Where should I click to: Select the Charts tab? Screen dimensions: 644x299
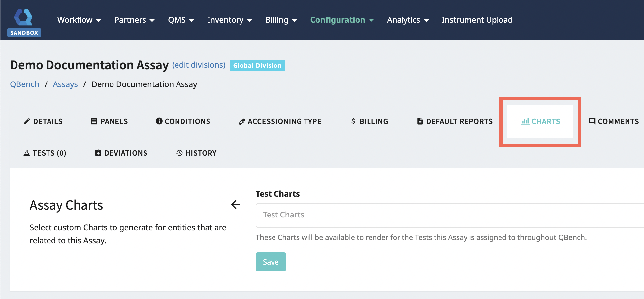540,121
